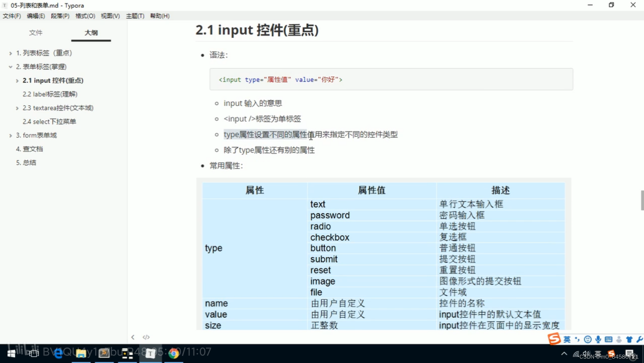Open File Explorer from taskbar

(x=81, y=354)
